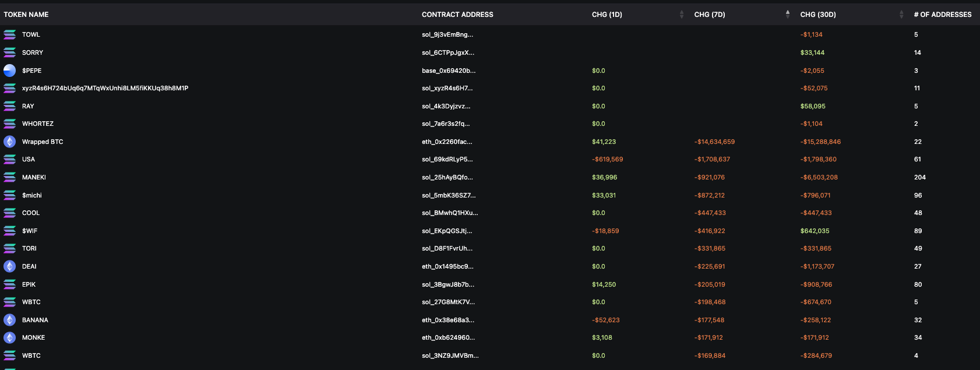Viewport: 980px width, 370px height.
Task: Click the address count 96
Action: pos(918,195)
